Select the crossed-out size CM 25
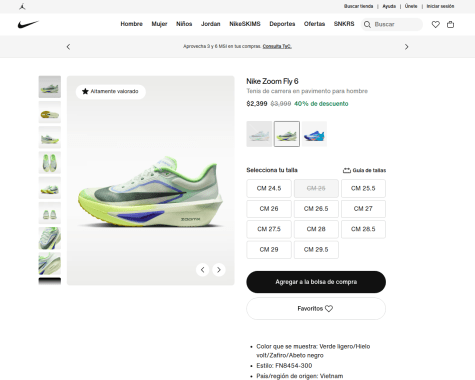The height and width of the screenshot is (380, 475). coord(316,188)
